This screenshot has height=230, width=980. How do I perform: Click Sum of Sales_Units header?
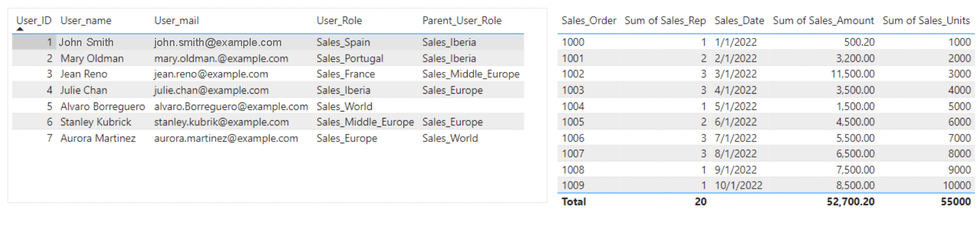(926, 21)
